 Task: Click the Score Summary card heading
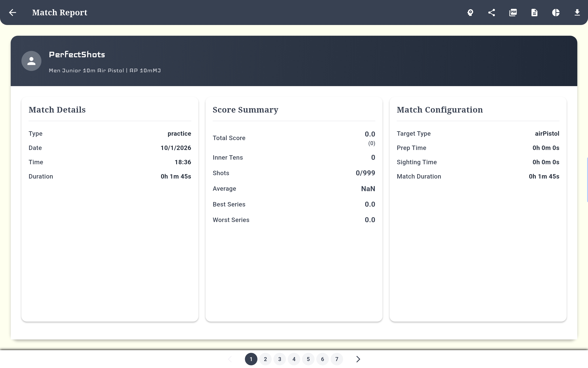tap(245, 110)
